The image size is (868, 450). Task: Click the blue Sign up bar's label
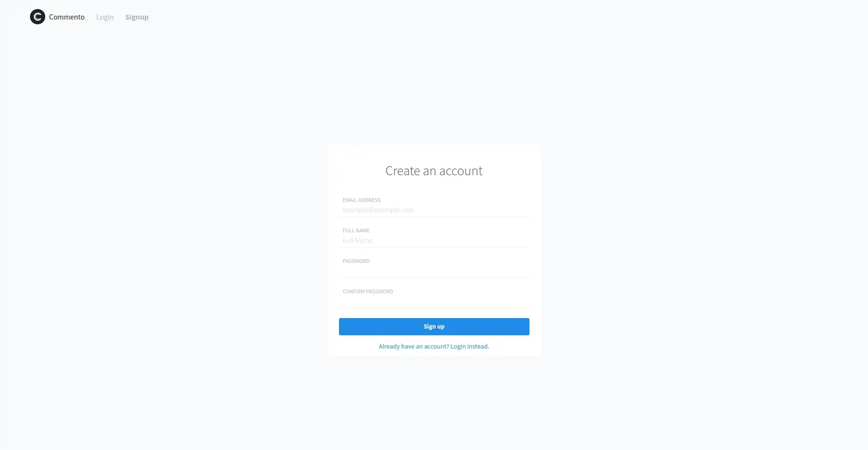click(x=434, y=327)
